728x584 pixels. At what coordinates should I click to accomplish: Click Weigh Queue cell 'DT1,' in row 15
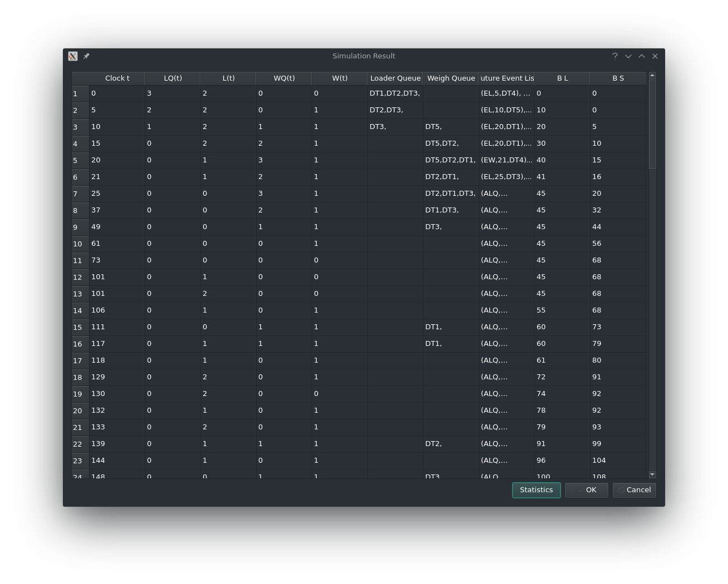451,327
